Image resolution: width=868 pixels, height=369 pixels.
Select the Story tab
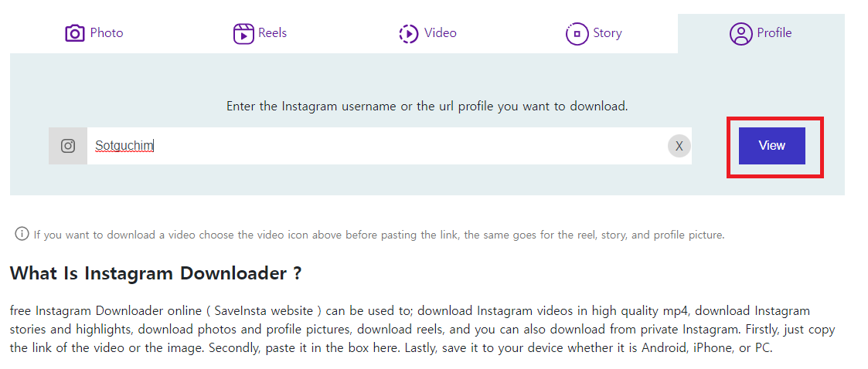(594, 33)
